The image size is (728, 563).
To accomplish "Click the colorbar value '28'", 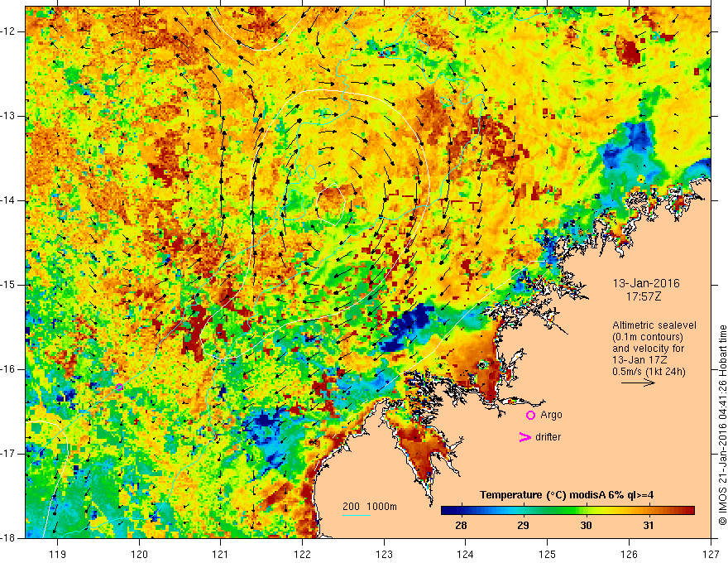I will (x=461, y=526).
